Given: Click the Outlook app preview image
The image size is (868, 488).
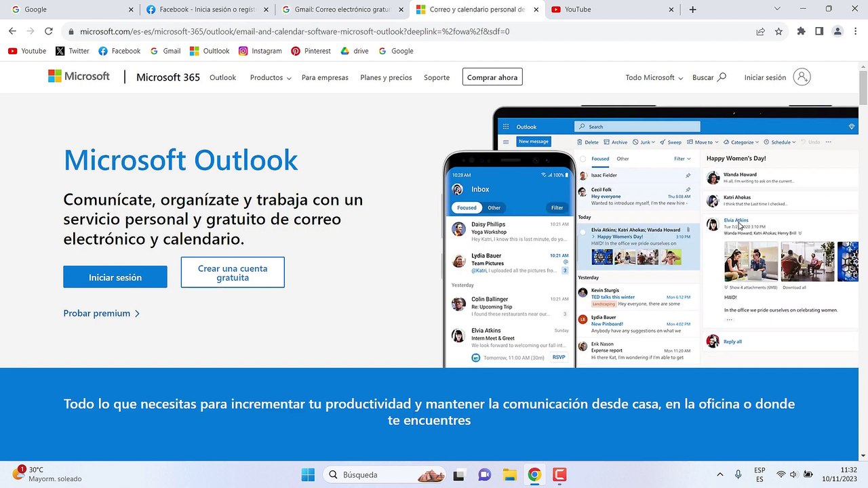Looking at the screenshot, I should (x=651, y=237).
